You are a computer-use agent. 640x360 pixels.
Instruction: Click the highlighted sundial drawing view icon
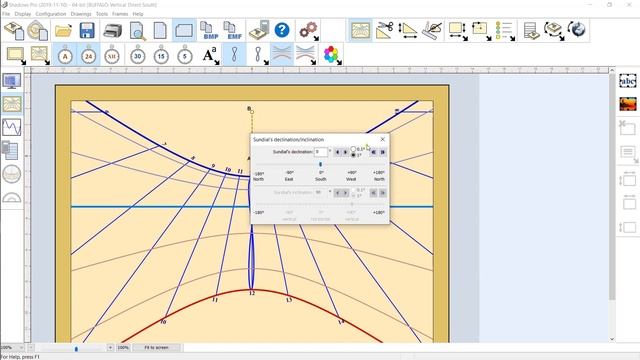click(x=360, y=30)
